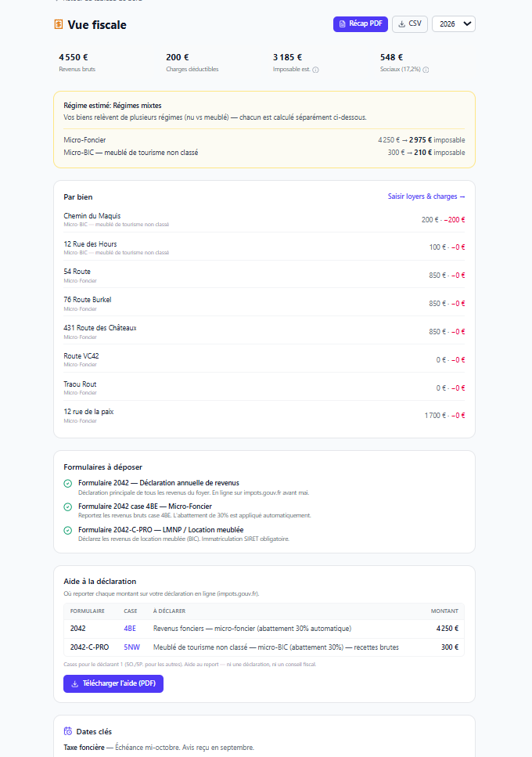Click the Micro-Foncier regime line
This screenshot has width=532, height=757.
(x=264, y=140)
